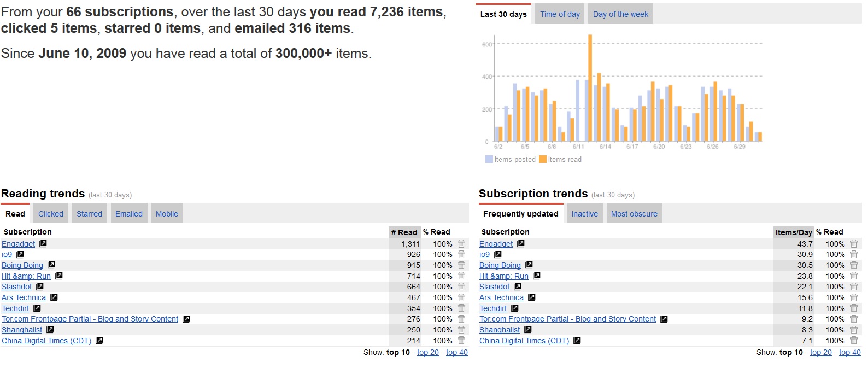Unsubscribe Slashdot via trash icon in Subscription trends
Screen dimensions: 868x368
tap(854, 287)
